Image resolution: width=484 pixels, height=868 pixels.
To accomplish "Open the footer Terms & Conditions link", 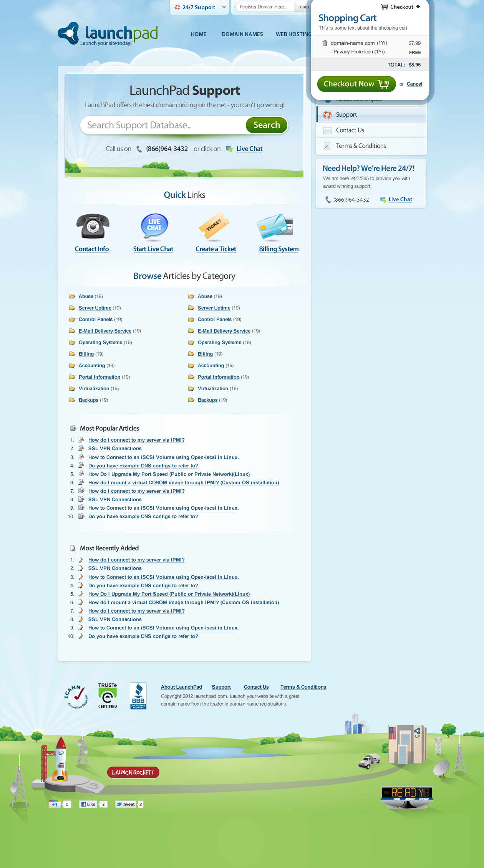I will pos(303,687).
